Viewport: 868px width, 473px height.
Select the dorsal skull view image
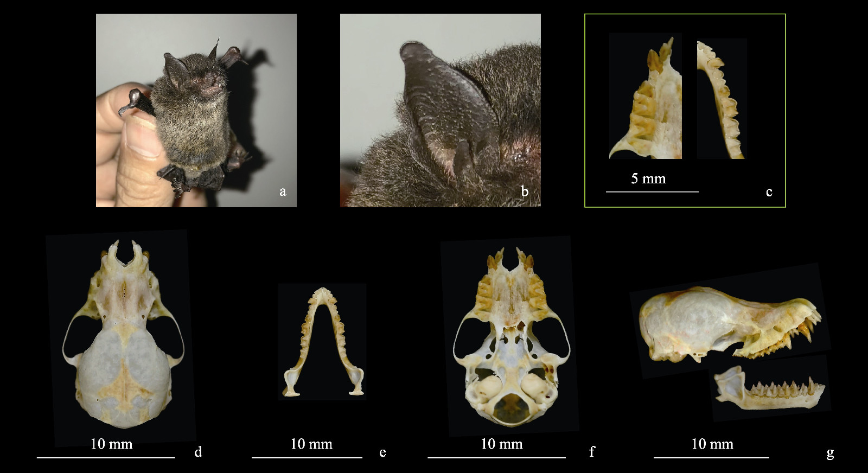coord(122,337)
